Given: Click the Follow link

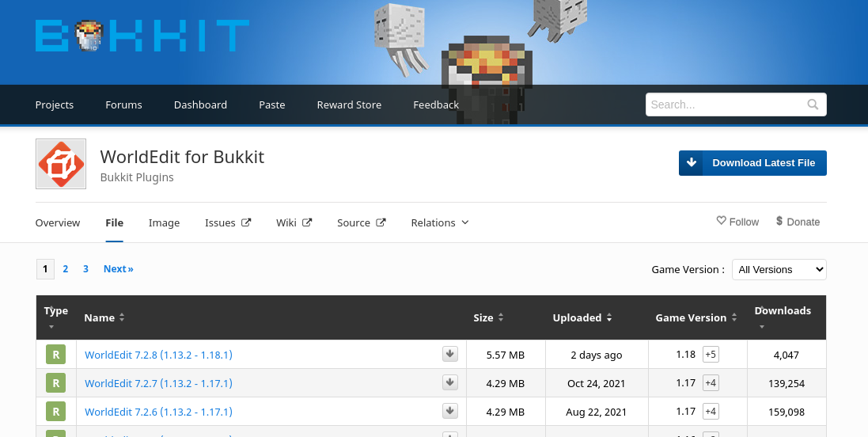Looking at the screenshot, I should [x=737, y=222].
